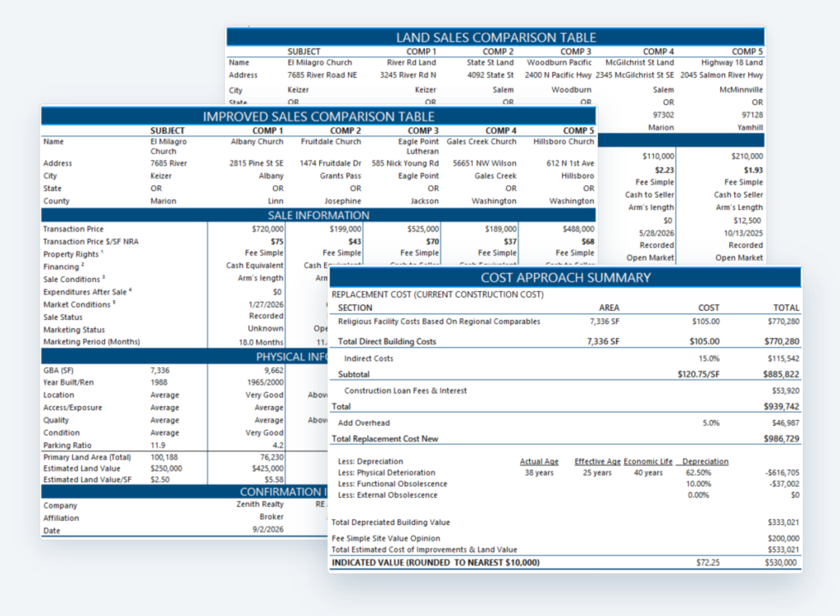Click transaction price '$525,000'
840x616 pixels.
click(422, 230)
